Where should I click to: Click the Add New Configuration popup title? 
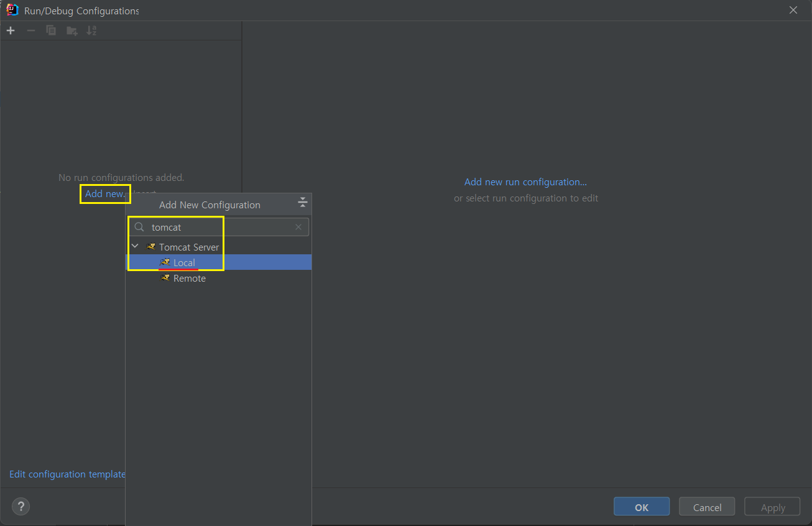[210, 205]
